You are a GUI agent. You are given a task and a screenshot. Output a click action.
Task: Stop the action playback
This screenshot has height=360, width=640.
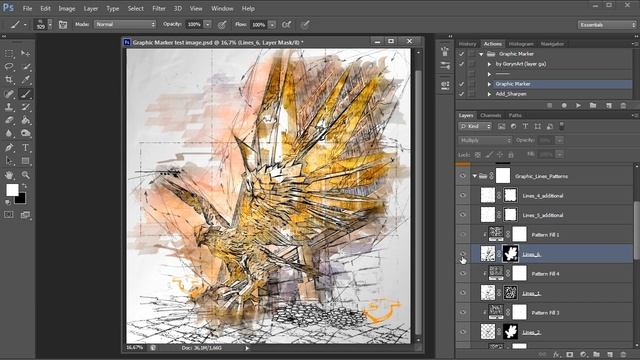pos(549,105)
